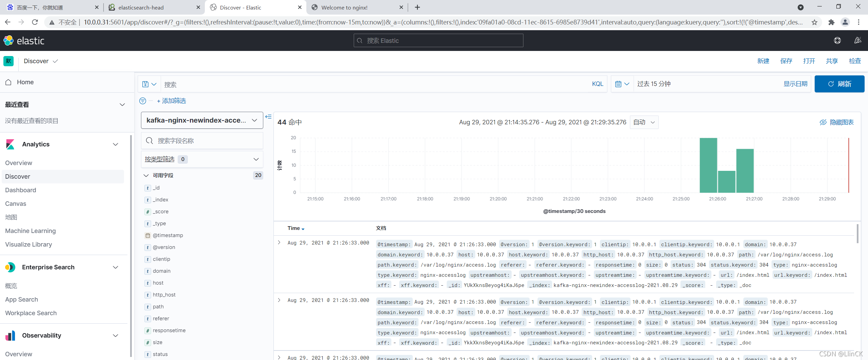The image size is (868, 360).
Task: Open the newsfeed icon in header
Action: click(x=858, y=41)
